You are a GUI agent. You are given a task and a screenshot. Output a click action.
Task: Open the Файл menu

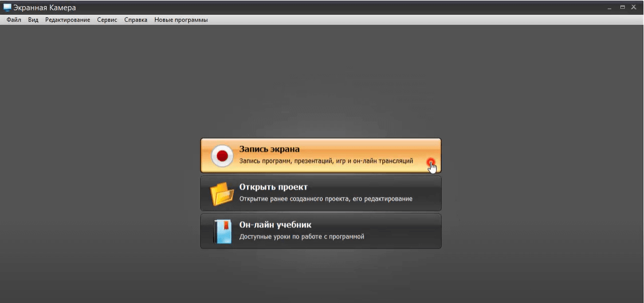tap(14, 20)
